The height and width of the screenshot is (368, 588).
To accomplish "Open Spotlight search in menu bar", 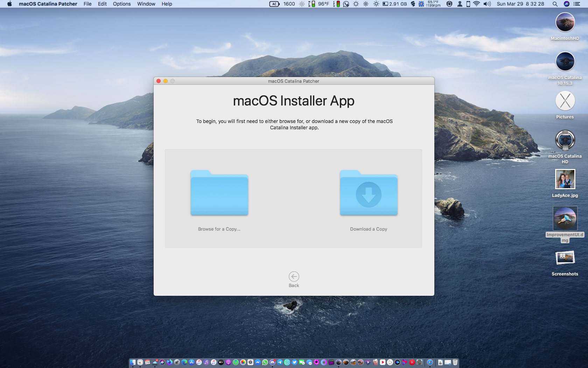I will (x=555, y=4).
